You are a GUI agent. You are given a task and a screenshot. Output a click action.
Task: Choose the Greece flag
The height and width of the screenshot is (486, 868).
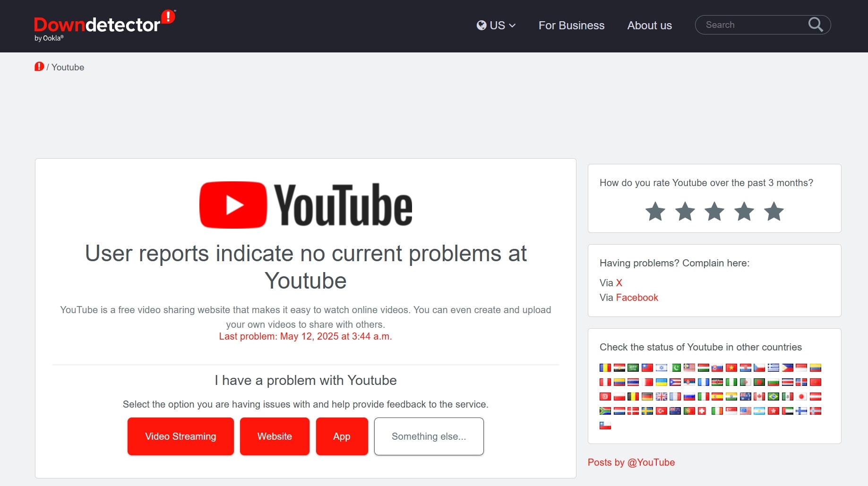click(x=773, y=367)
